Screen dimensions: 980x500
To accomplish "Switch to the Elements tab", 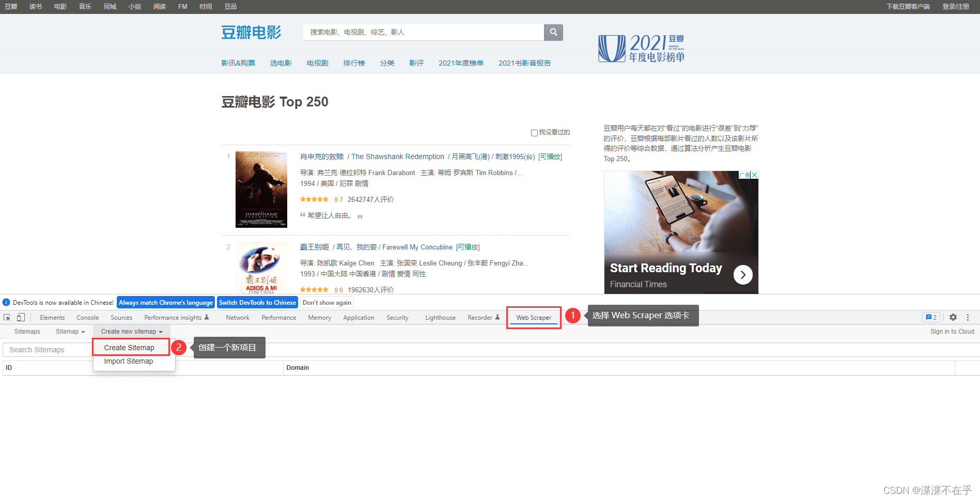I will click(x=52, y=318).
